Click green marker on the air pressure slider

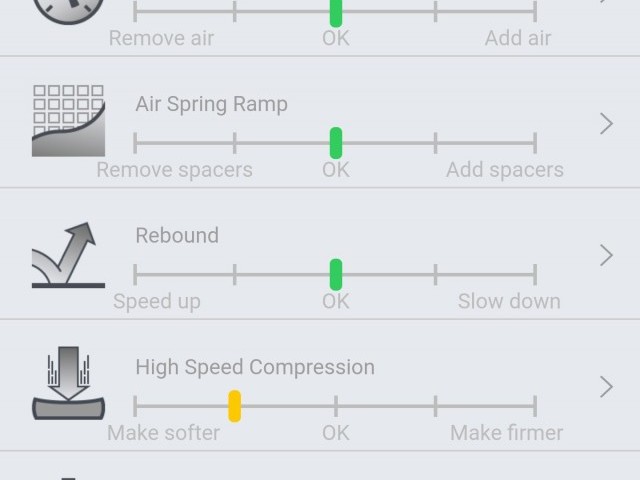pyautogui.click(x=336, y=12)
